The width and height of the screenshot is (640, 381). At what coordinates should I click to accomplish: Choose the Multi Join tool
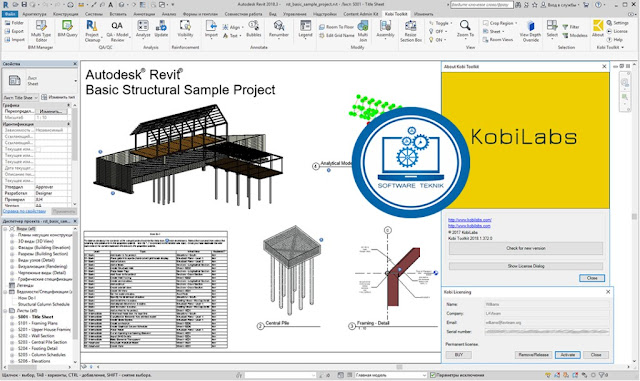click(x=363, y=31)
